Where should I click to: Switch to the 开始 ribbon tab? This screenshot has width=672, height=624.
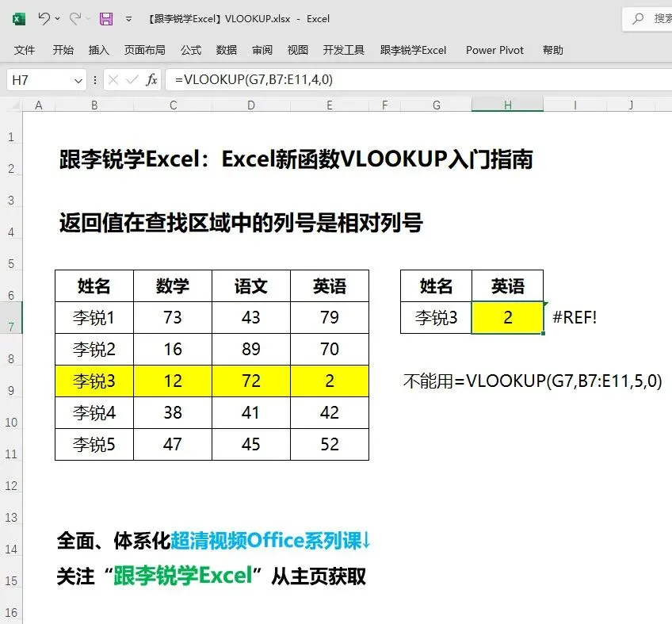click(x=63, y=50)
